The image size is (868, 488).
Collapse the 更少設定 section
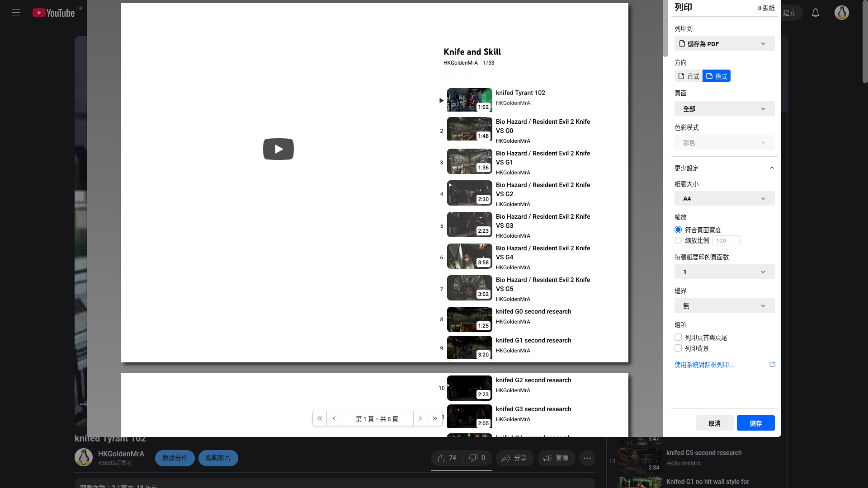[725, 168]
